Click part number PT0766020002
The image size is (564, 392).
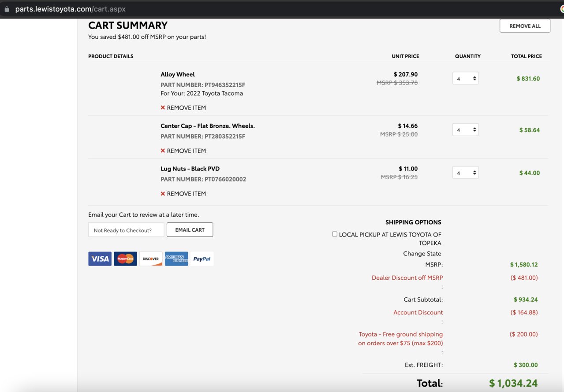tap(203, 179)
